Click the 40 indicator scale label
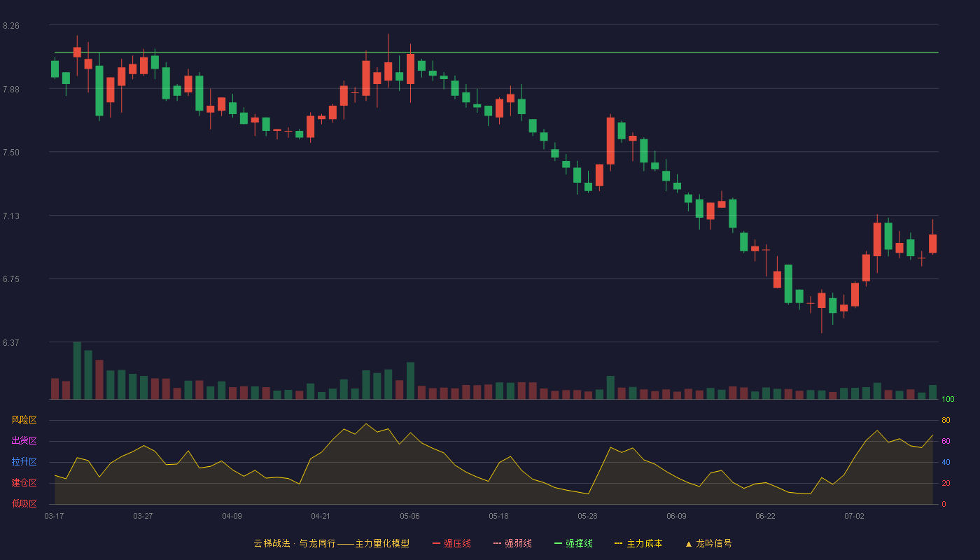 (x=946, y=462)
